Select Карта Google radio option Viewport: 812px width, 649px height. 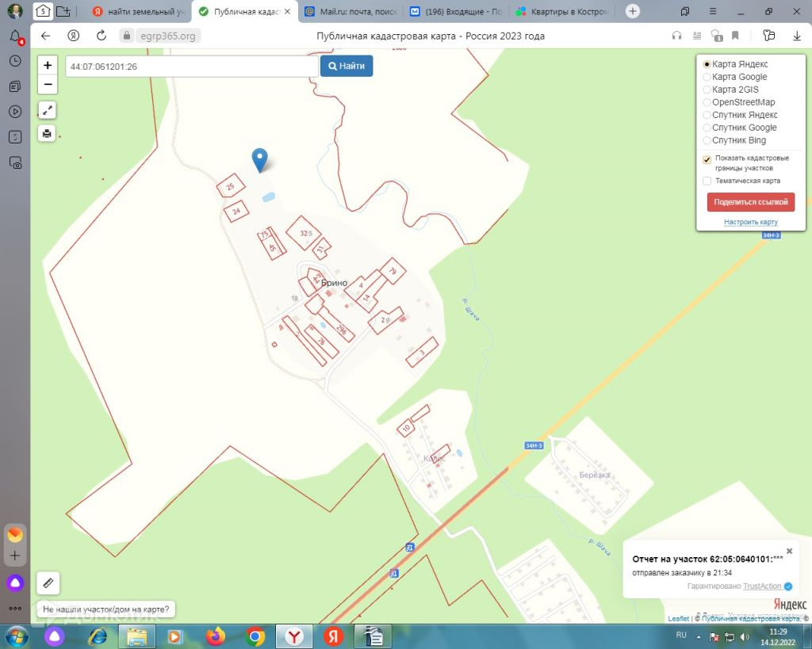point(707,77)
